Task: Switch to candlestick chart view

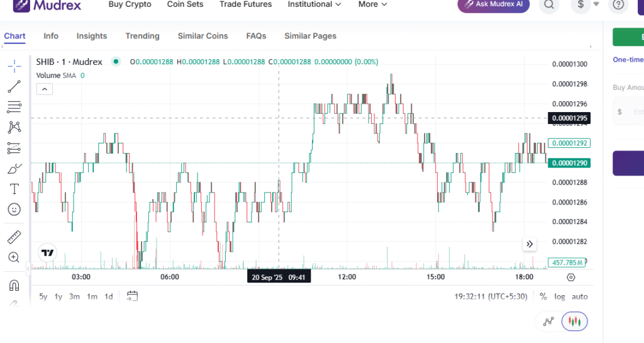Action: pyautogui.click(x=574, y=321)
